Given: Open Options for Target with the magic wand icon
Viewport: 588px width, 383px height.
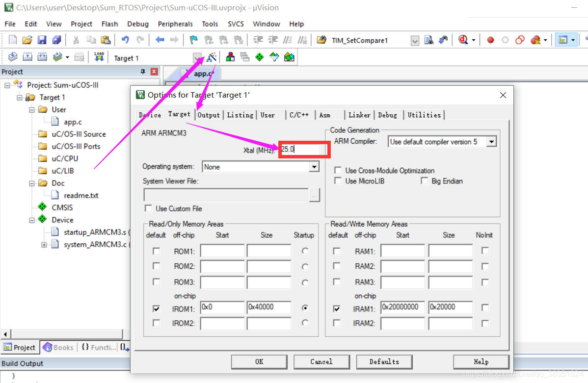Looking at the screenshot, I should 212,57.
